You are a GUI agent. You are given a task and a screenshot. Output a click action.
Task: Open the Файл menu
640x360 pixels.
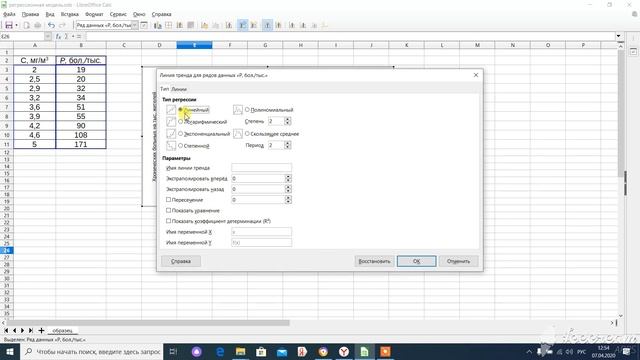9,14
